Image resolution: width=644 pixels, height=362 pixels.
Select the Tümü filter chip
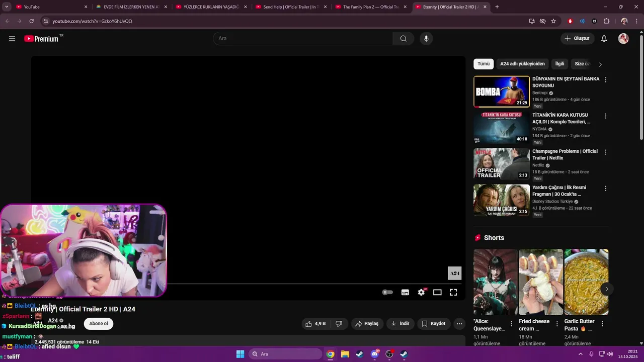484,64
